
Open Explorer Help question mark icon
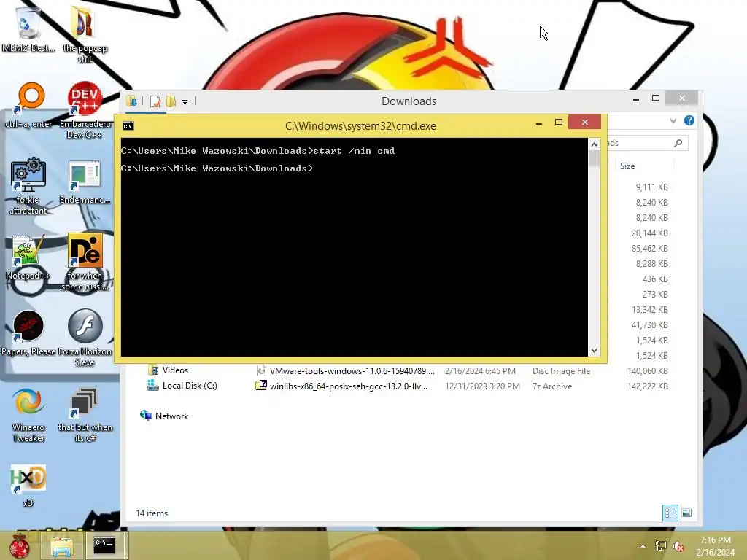pyautogui.click(x=689, y=120)
